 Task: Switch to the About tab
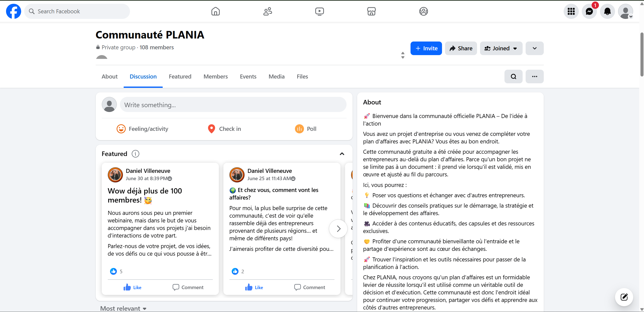[x=110, y=76]
